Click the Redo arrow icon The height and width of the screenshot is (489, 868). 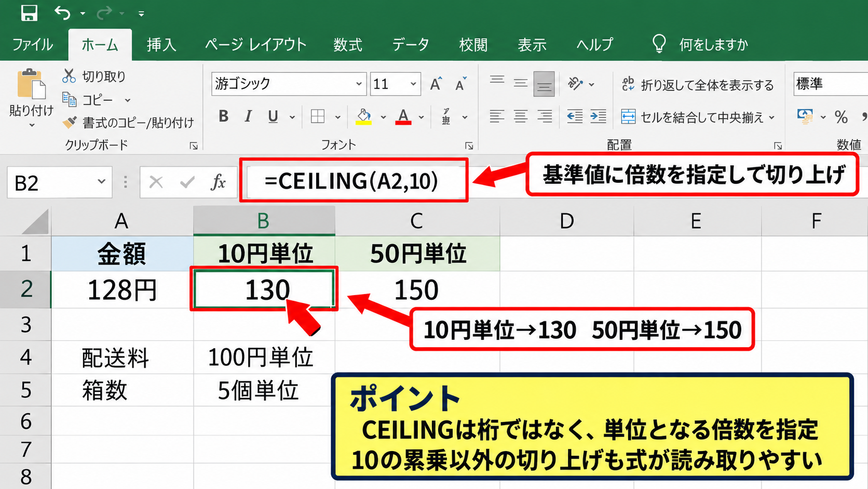pyautogui.click(x=104, y=13)
